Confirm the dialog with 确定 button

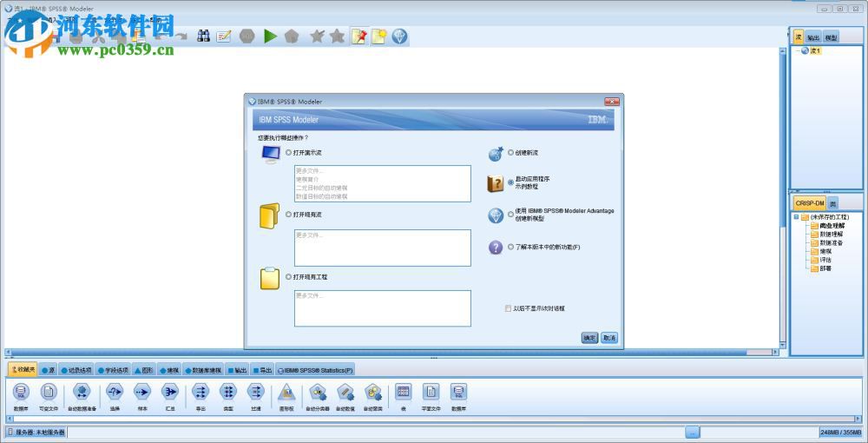coord(589,338)
